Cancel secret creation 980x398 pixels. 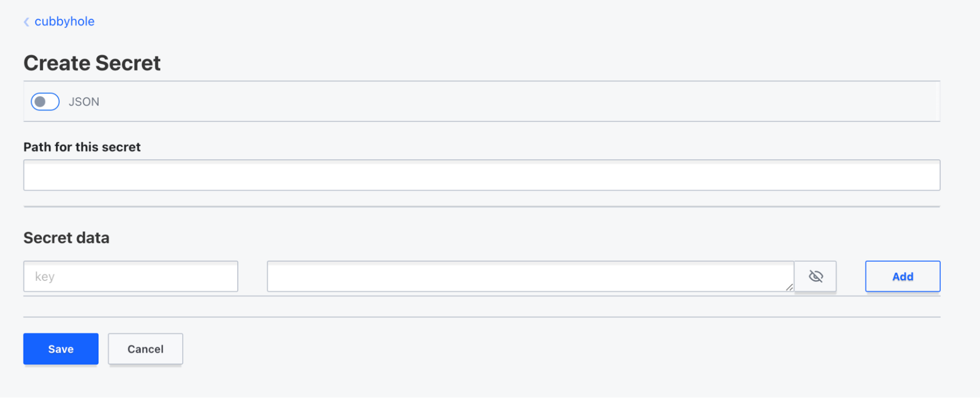145,349
